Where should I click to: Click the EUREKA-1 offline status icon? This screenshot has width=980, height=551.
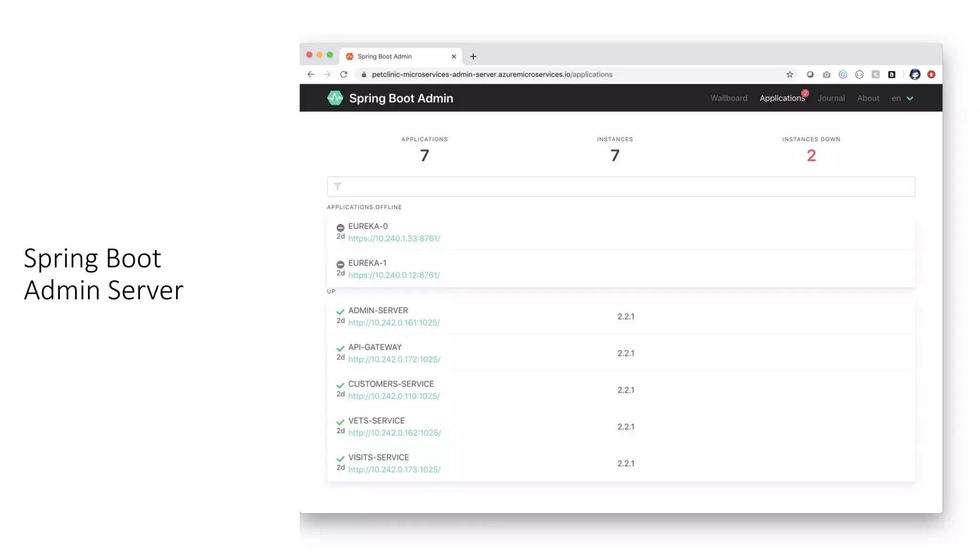tap(340, 264)
